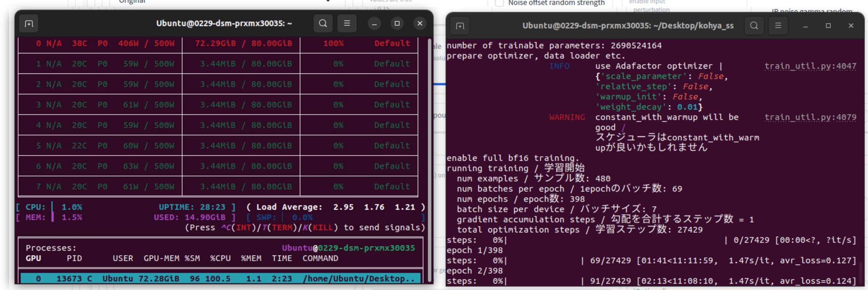Open search in the nvitop terminal window
Screen dimensions: 868x290
323,24
